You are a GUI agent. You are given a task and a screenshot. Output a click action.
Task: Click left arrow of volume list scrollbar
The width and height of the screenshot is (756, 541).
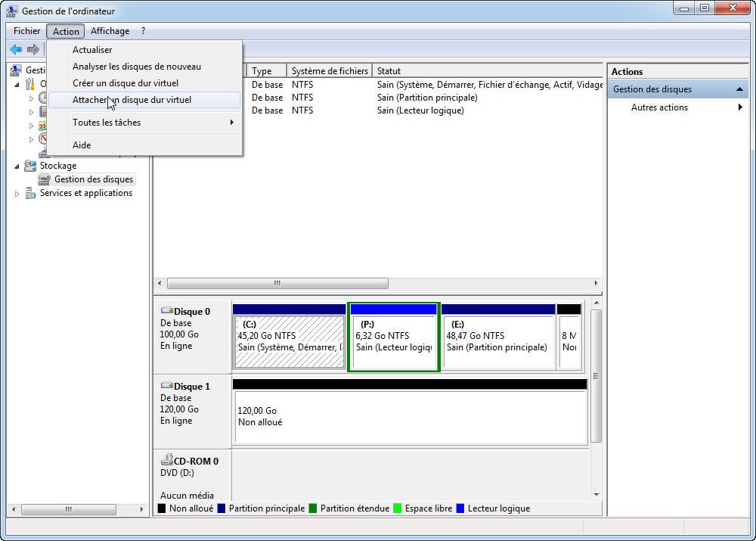click(160, 283)
